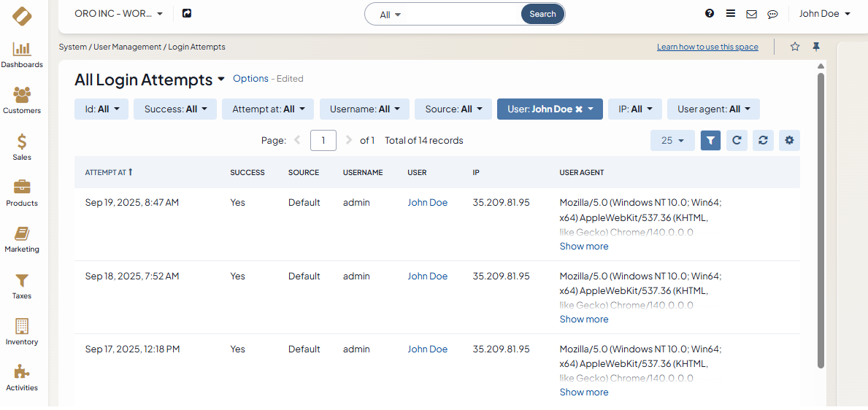The height and width of the screenshot is (410, 868).
Task: Remove the John Doe user filter
Action: [579, 109]
